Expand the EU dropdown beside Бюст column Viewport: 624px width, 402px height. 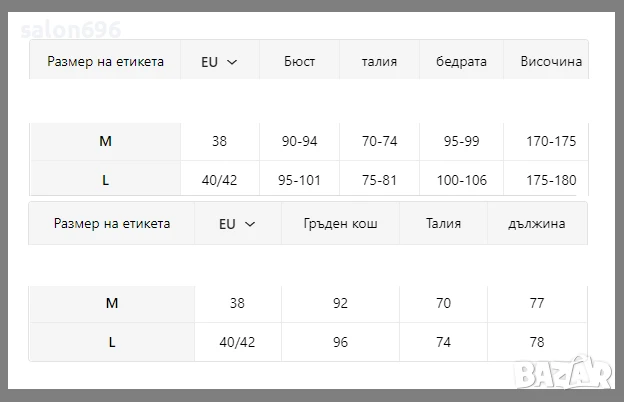point(219,61)
